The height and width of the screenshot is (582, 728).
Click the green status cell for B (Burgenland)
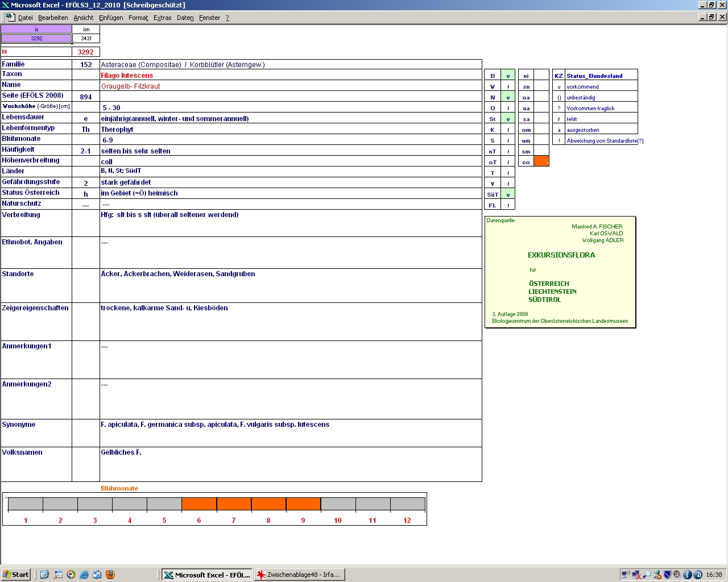[x=508, y=76]
